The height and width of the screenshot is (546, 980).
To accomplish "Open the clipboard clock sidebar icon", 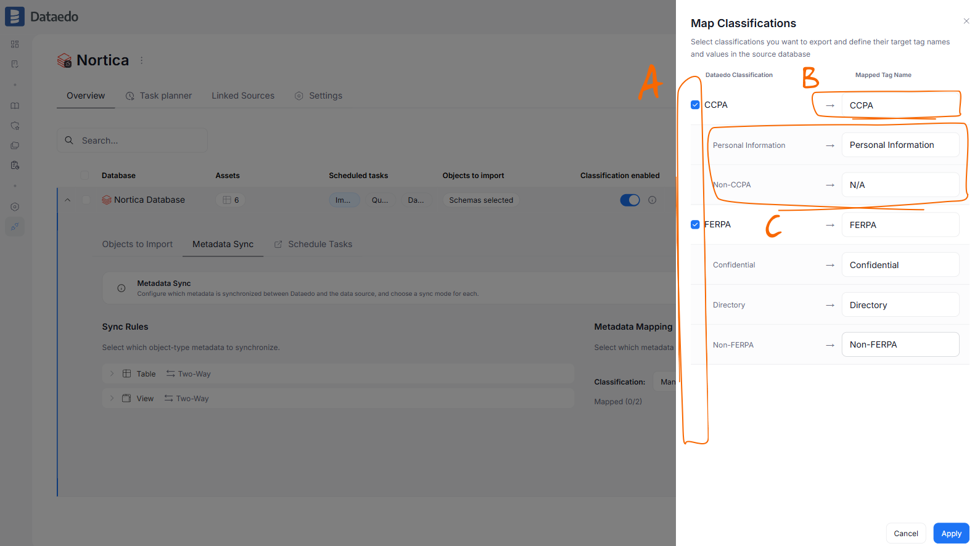I will (15, 165).
